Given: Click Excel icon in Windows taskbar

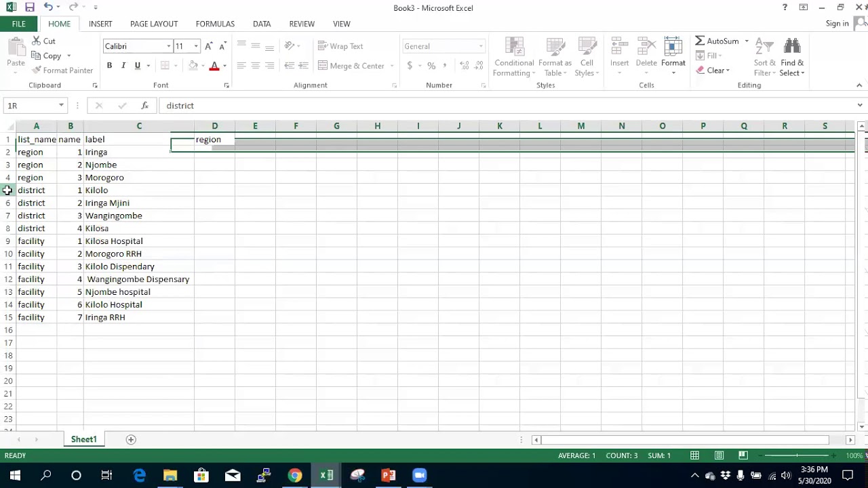Looking at the screenshot, I should (326, 475).
